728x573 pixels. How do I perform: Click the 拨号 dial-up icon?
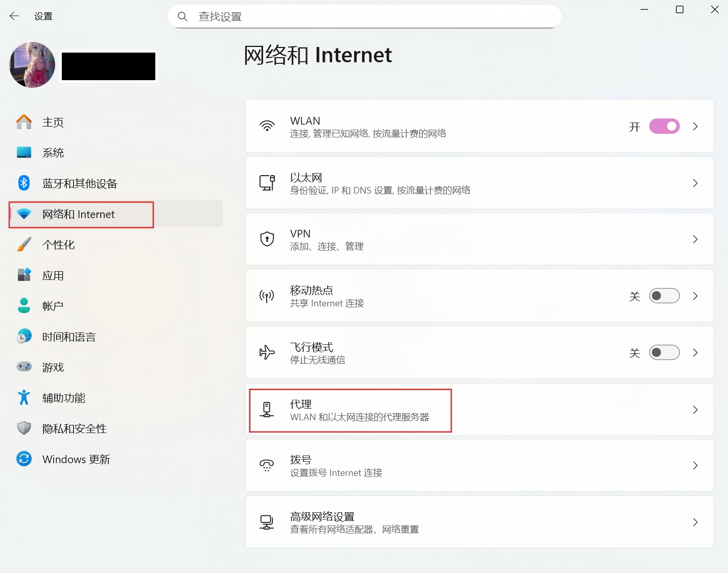tap(267, 465)
